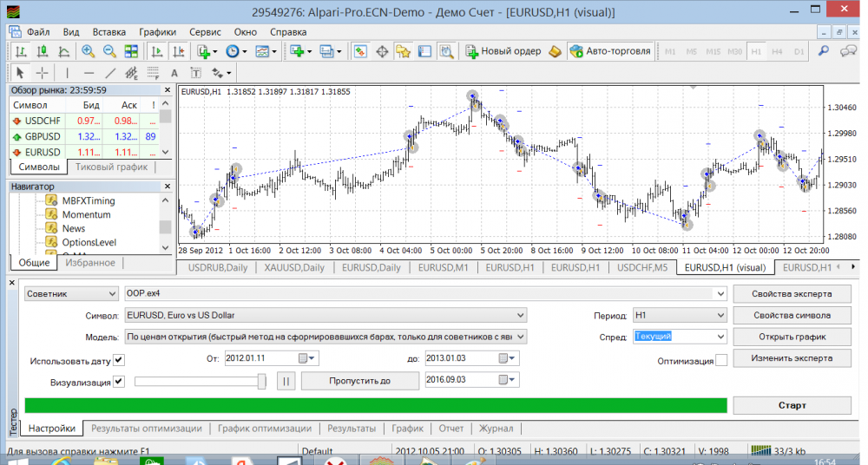Open the до 2013.01.03 date dropdown

[x=508, y=358]
